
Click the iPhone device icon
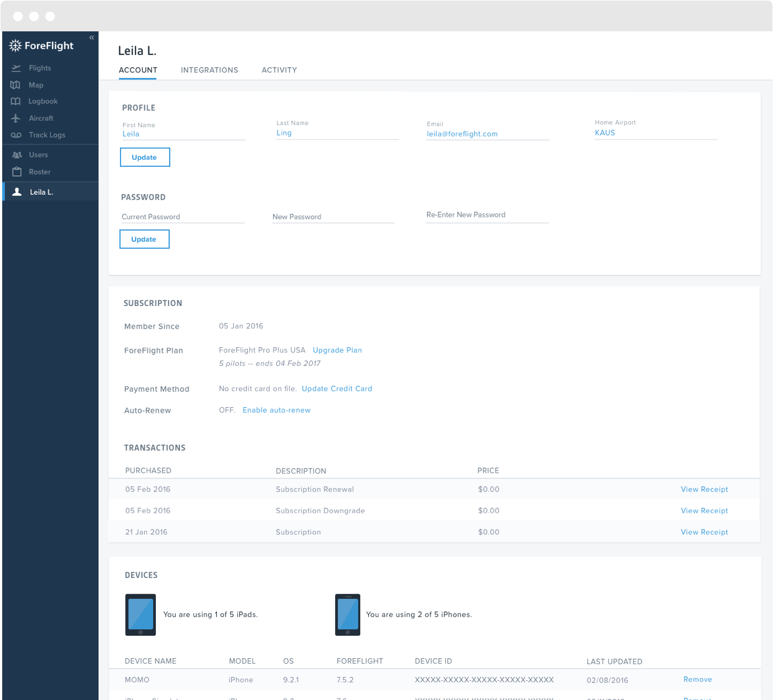[347, 615]
